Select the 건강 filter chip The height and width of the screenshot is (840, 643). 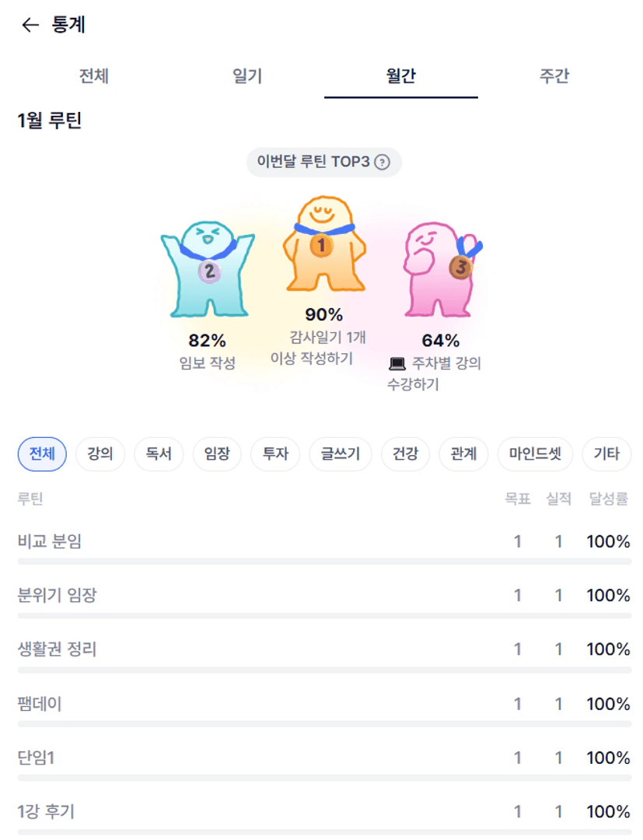tap(406, 454)
